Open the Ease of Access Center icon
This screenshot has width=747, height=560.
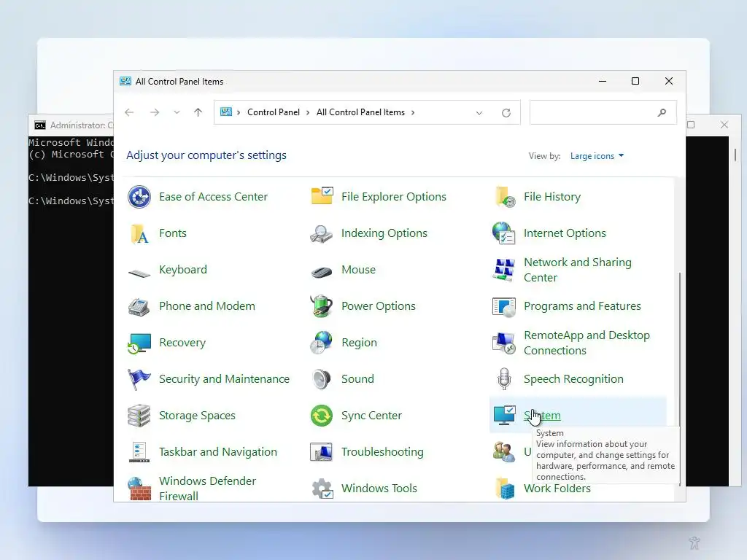pos(139,197)
